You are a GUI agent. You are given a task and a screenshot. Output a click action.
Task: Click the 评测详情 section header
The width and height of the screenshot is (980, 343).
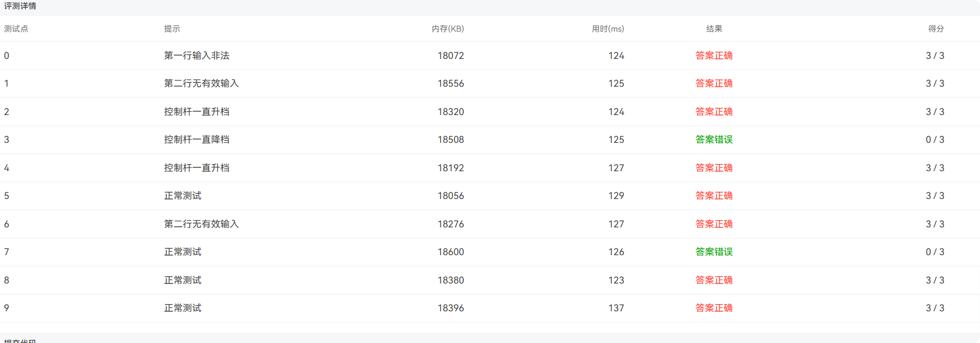tap(20, 6)
